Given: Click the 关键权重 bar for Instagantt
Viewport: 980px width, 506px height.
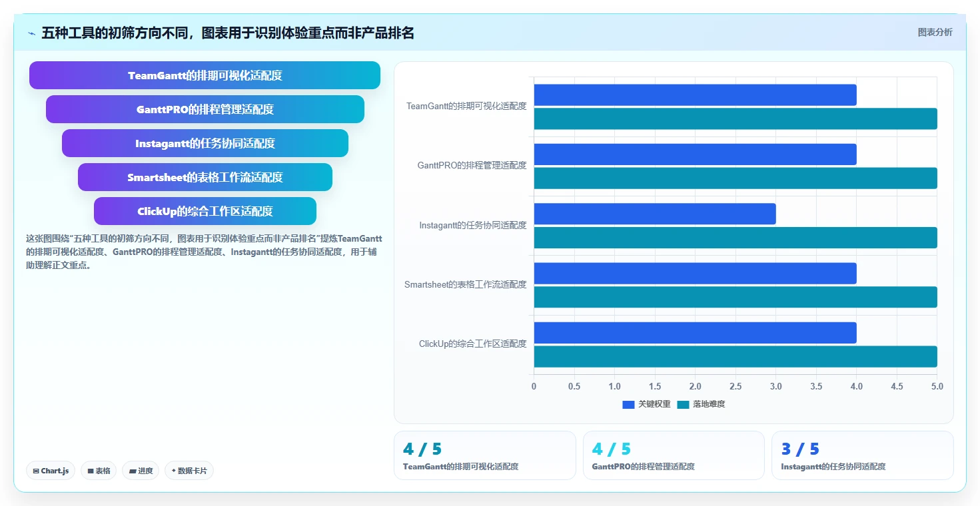Looking at the screenshot, I should tap(655, 214).
